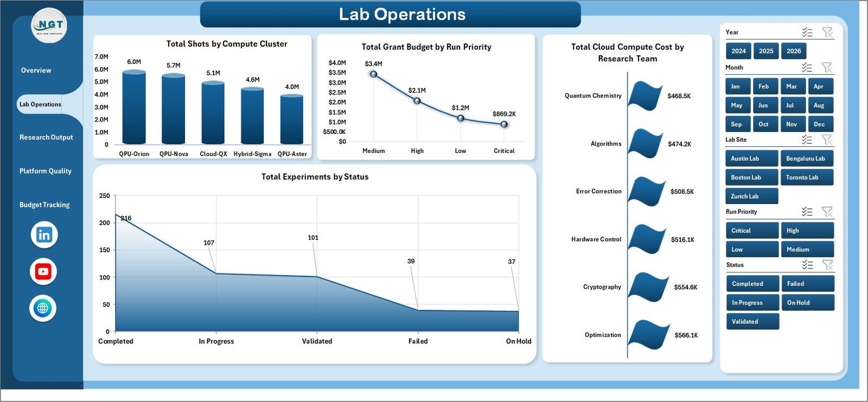The width and height of the screenshot is (868, 402).
Task: Select Aug month filter
Action: click(821, 105)
